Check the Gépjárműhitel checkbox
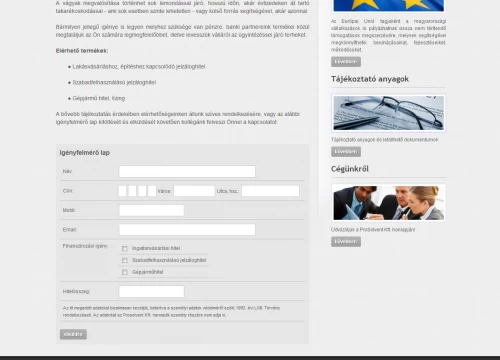 pos(125,272)
